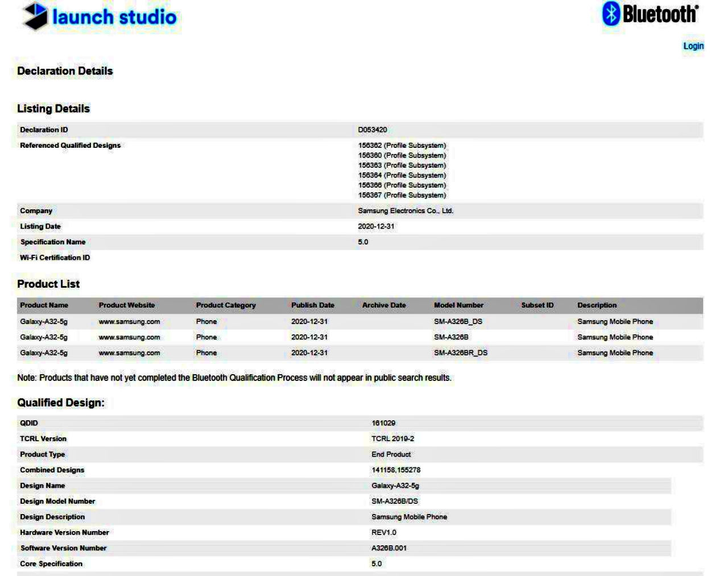The image size is (728, 576).
Task: Click model number SM-A326BR_DS
Action: pyautogui.click(x=461, y=353)
